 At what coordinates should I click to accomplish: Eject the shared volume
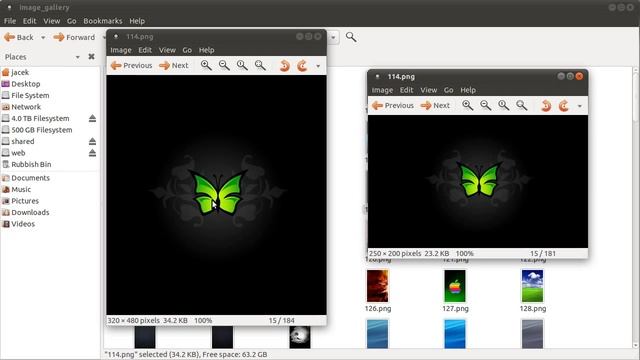(92, 141)
